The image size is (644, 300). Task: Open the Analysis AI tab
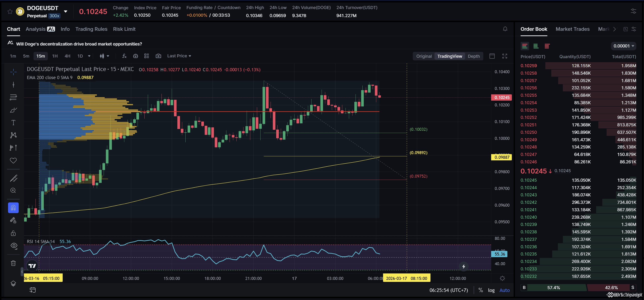(40, 29)
